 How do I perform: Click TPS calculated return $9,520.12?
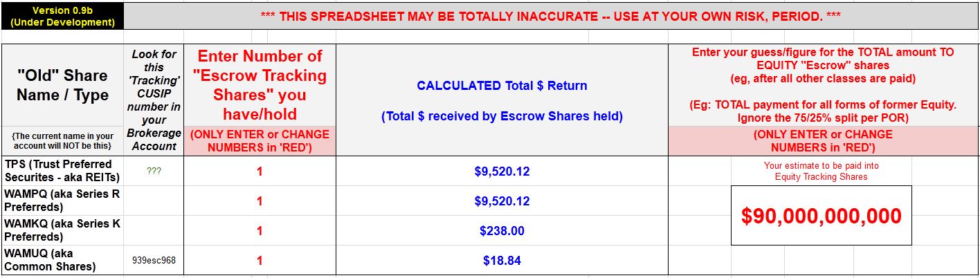(502, 172)
